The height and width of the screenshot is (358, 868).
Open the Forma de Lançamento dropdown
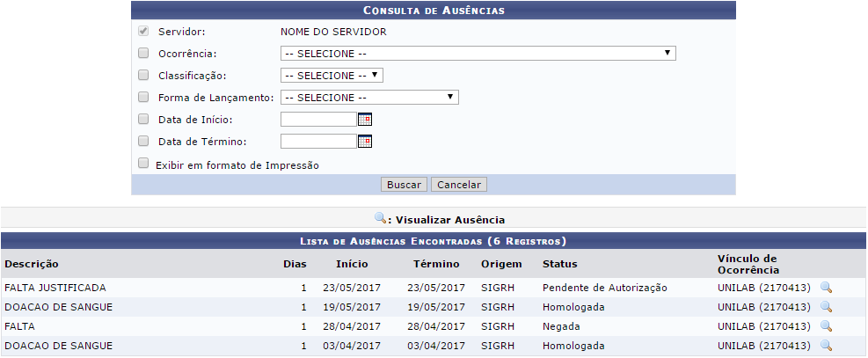tap(369, 98)
